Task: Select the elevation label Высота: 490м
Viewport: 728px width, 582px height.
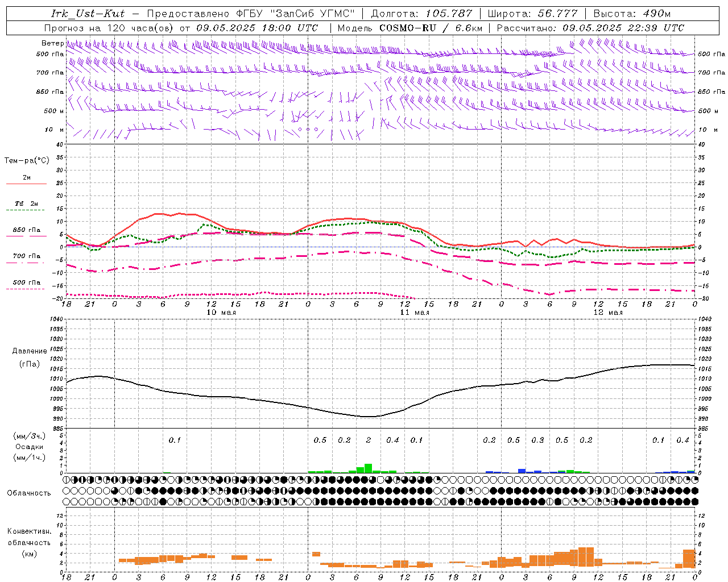Action: [x=632, y=14]
